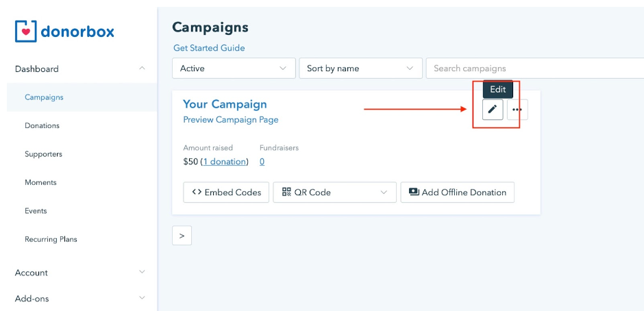Open Recurring Plans from sidebar

tap(51, 240)
